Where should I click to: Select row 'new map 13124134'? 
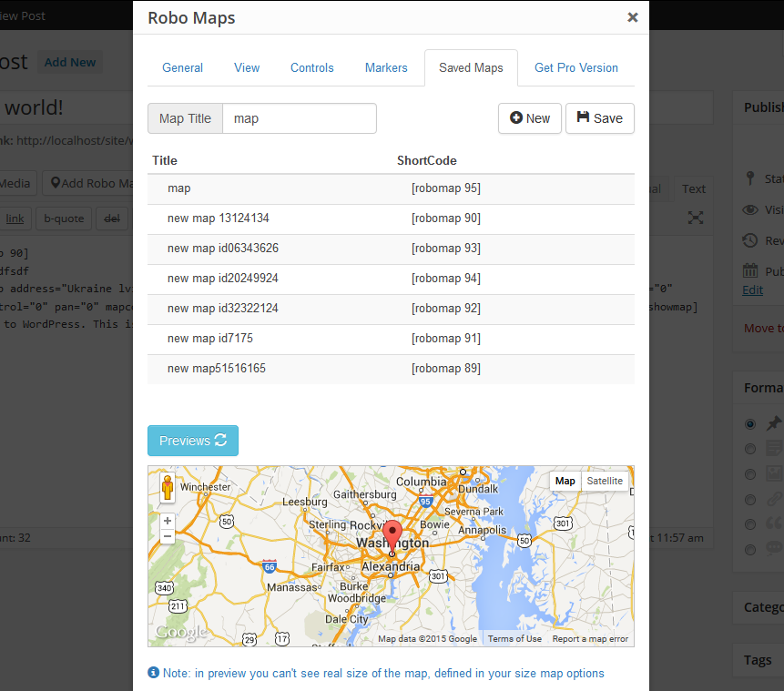391,219
